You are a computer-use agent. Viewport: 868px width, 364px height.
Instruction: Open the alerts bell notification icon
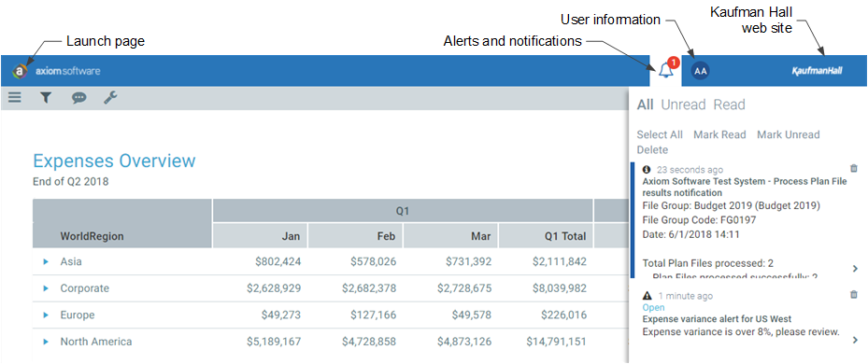tap(666, 70)
